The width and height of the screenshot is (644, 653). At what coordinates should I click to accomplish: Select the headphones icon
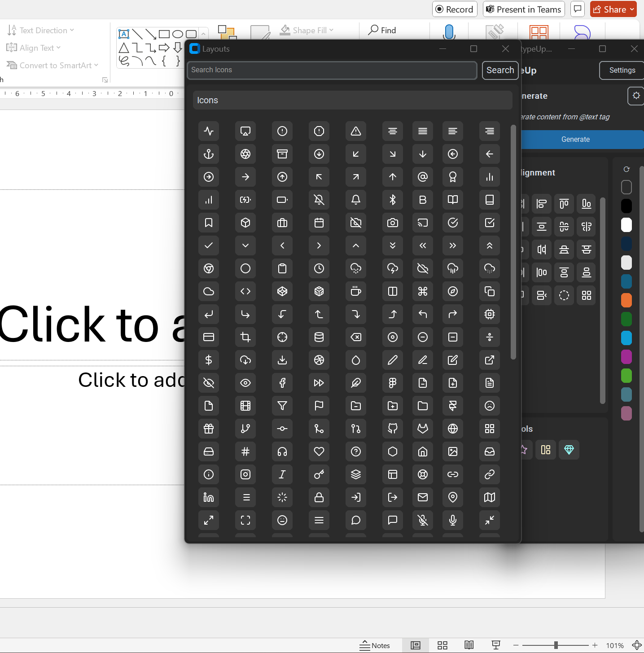click(282, 451)
